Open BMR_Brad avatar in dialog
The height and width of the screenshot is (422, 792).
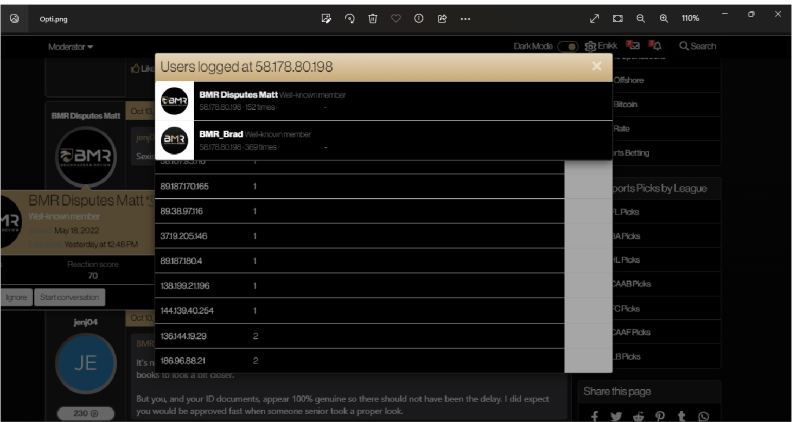174,140
